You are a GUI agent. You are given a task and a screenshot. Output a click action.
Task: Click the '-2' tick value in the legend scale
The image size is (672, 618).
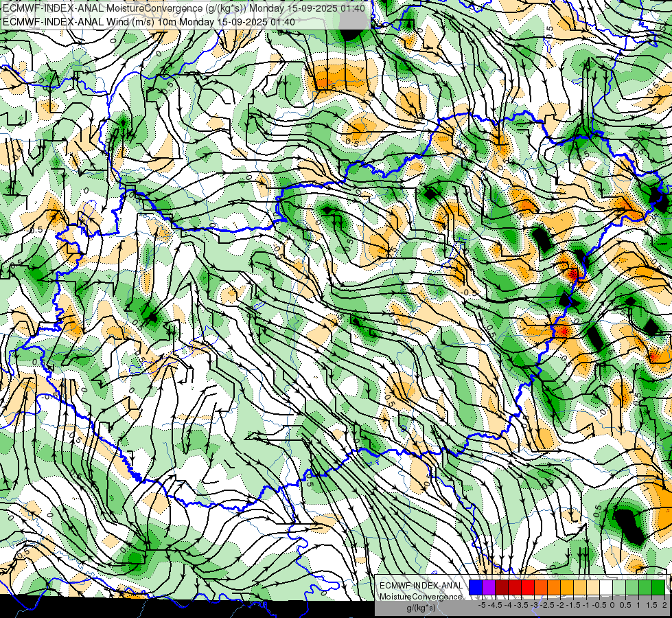pos(560,605)
